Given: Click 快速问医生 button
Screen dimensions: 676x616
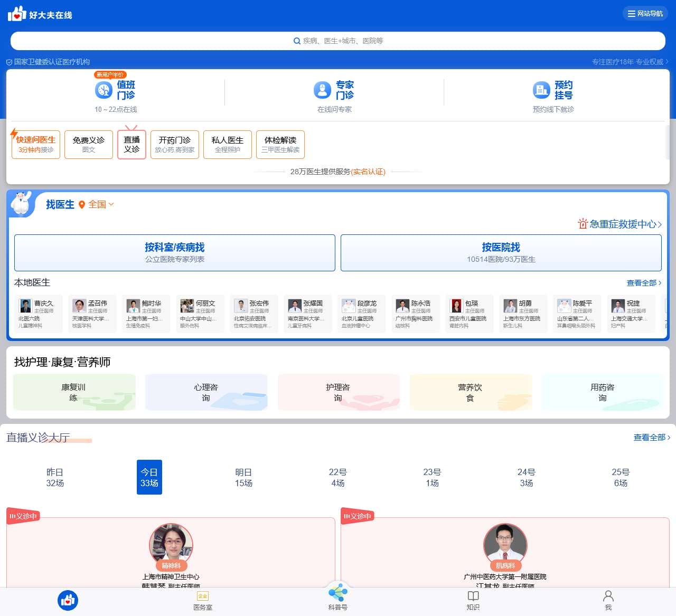Looking at the screenshot, I should point(36,144).
